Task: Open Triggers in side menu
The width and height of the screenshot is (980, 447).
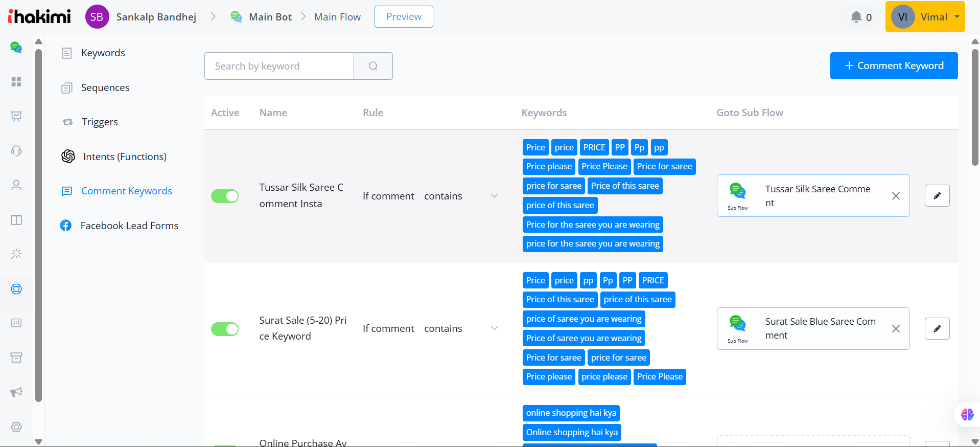Action: tap(100, 122)
